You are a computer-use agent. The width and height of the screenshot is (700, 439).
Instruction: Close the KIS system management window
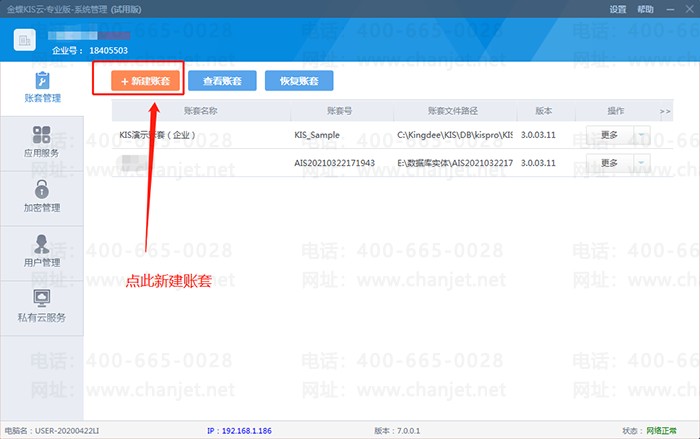click(690, 9)
